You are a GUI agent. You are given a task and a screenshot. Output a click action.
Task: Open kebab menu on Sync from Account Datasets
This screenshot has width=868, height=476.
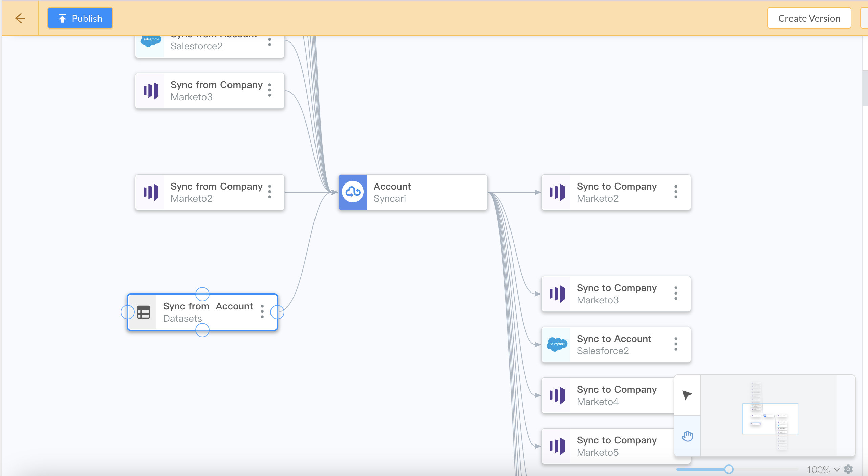pos(262,311)
